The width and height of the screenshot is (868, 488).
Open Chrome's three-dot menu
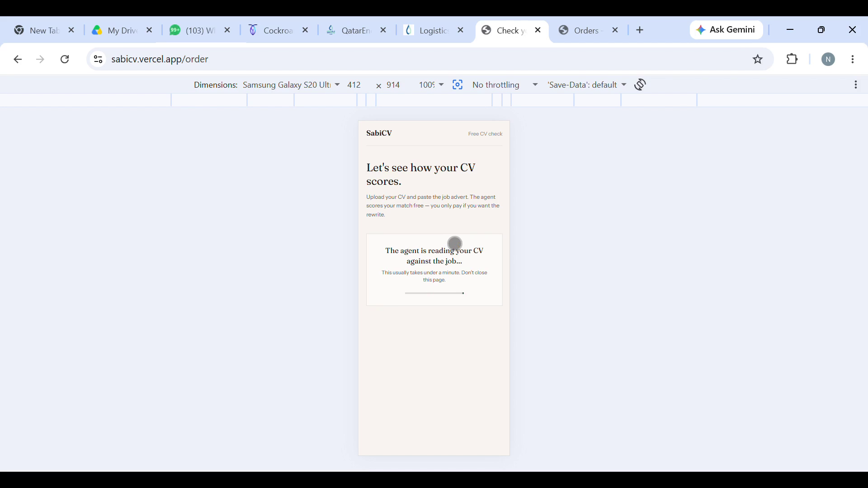[x=853, y=59]
